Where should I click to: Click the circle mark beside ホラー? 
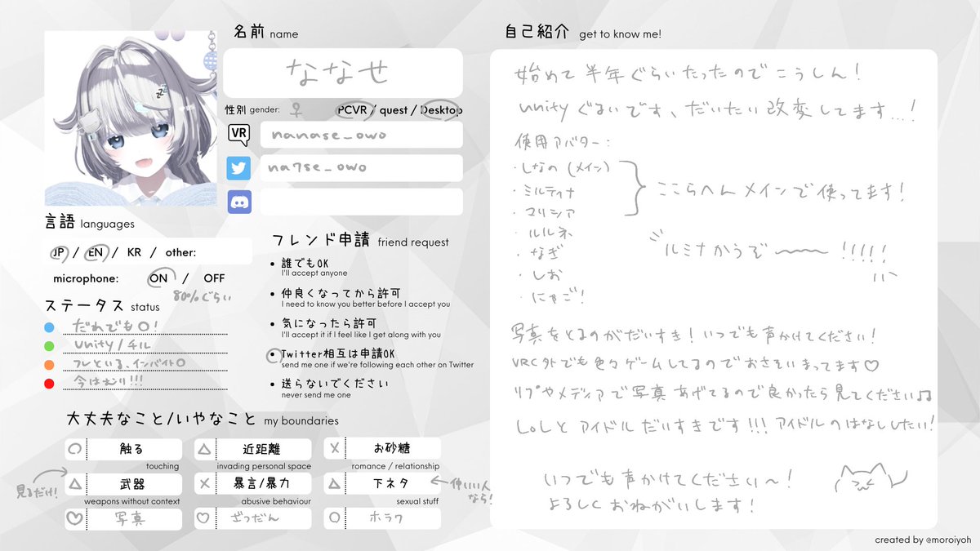pyautogui.click(x=334, y=518)
